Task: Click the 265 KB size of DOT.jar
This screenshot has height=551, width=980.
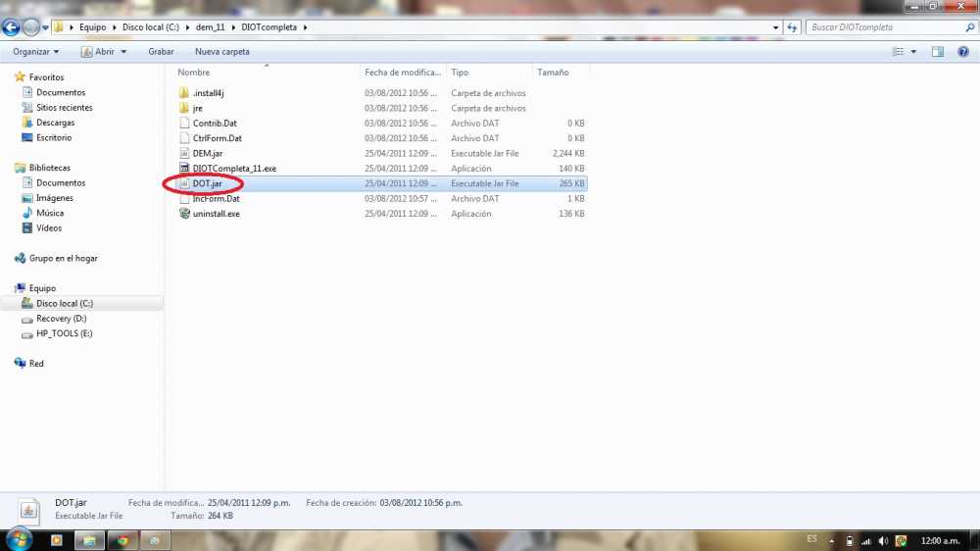Action: click(x=571, y=183)
